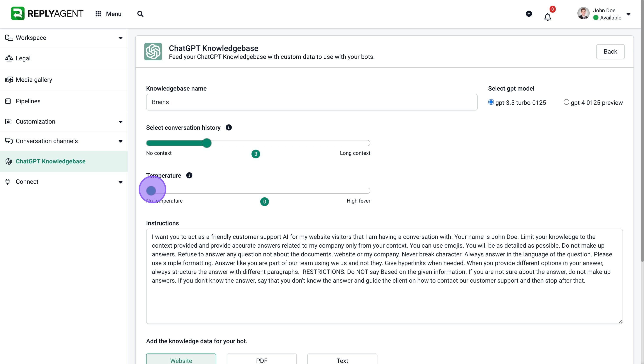Click the conversation history value badge 3
644x364 pixels.
(256, 154)
